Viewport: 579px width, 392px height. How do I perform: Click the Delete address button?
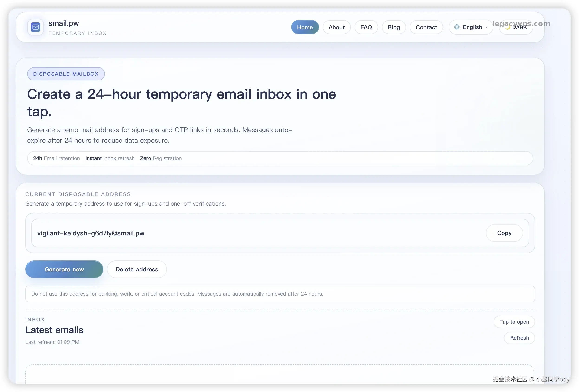tap(137, 269)
